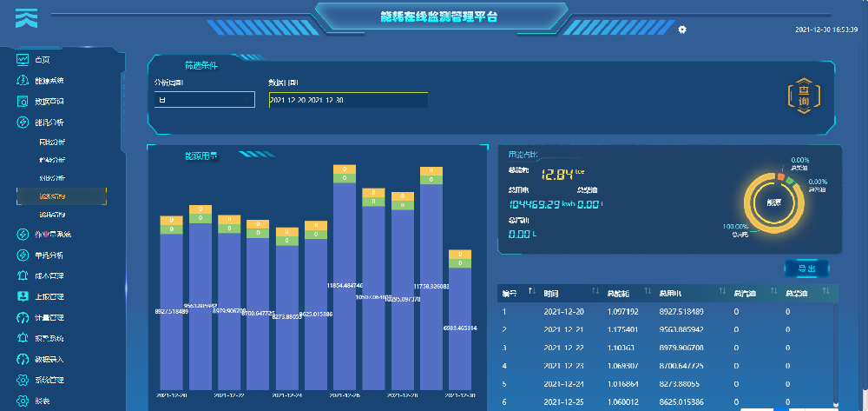The image size is (868, 411).
Task: Click the 1.060012 value in row 6
Action: pyautogui.click(x=622, y=402)
